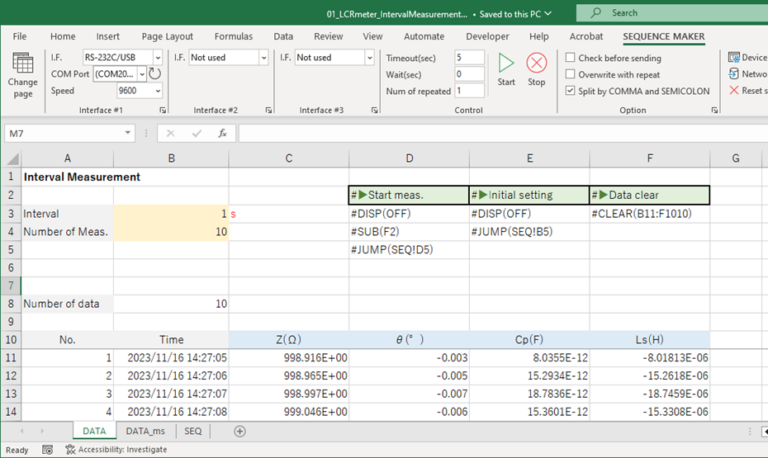Toggle Overwrite with repeat option
Viewport: 768px width, 458px height.
pos(570,74)
